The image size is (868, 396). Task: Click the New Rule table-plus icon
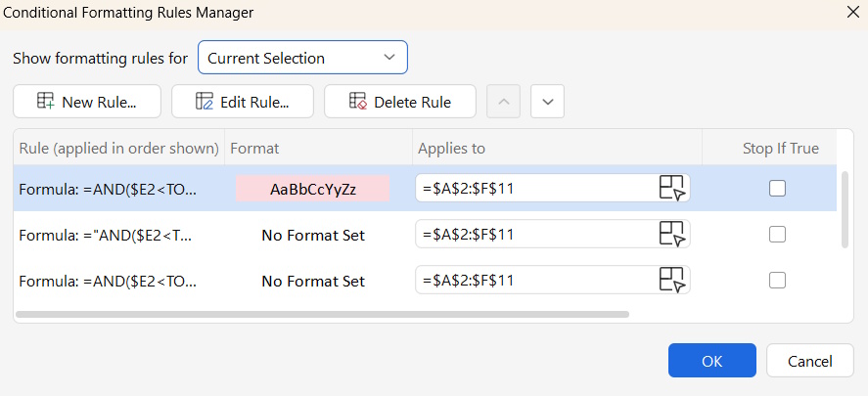click(45, 102)
